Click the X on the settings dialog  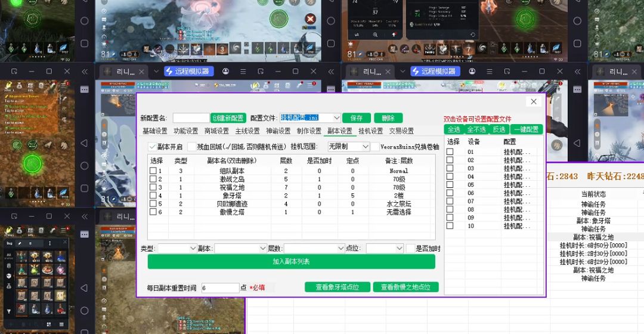(534, 101)
